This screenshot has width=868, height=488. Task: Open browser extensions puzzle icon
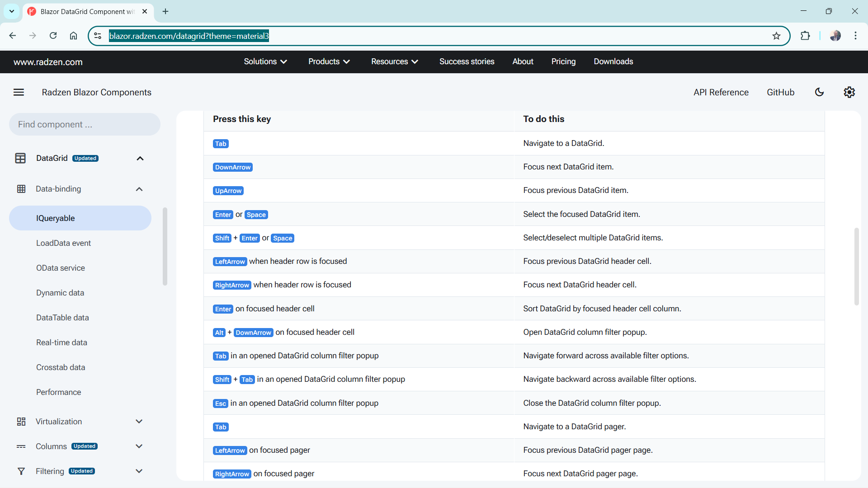coord(805,36)
